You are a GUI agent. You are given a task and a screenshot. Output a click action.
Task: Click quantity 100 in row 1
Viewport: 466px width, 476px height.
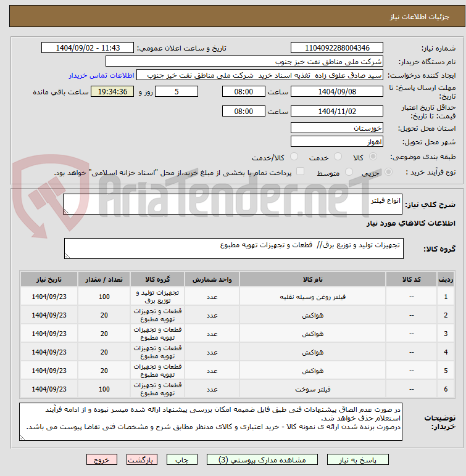104,297
